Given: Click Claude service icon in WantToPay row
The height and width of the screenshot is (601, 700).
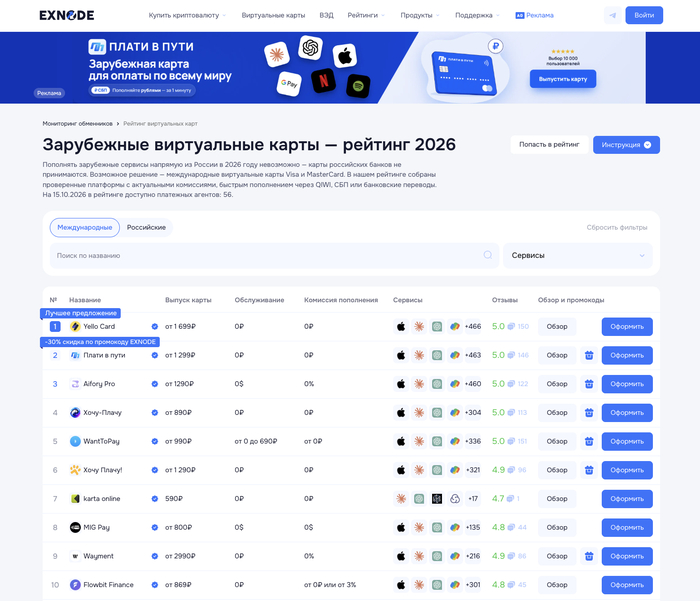Looking at the screenshot, I should (419, 441).
